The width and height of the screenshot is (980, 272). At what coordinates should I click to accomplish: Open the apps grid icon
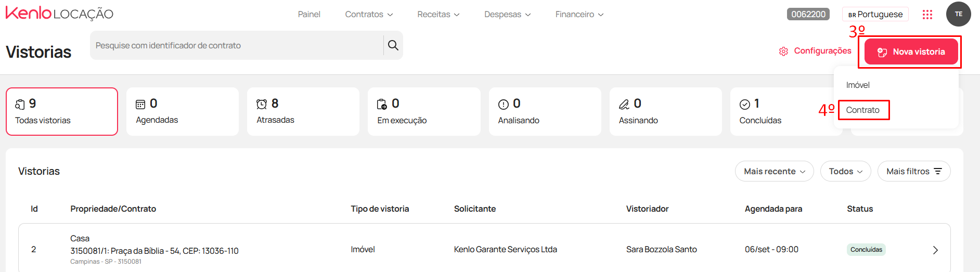(x=927, y=15)
